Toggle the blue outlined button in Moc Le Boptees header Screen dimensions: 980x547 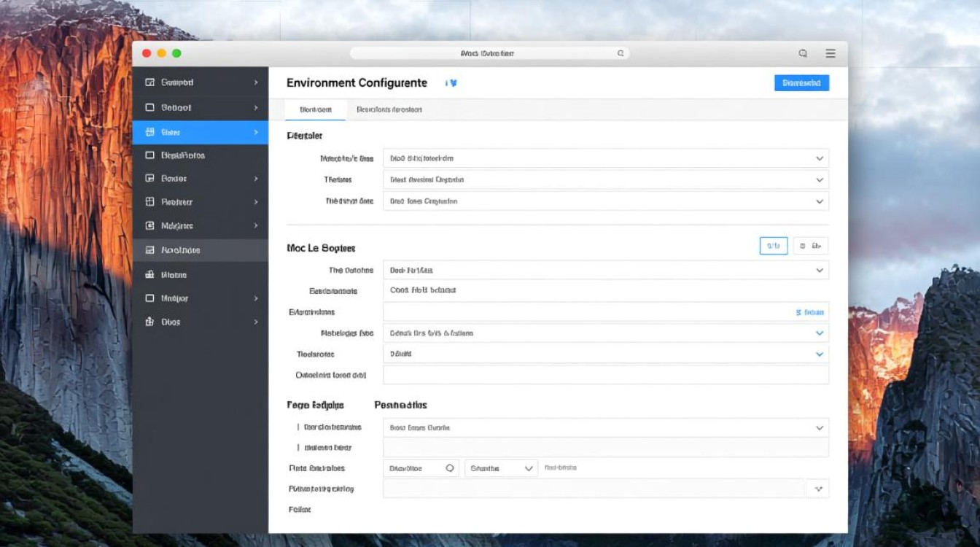pos(773,247)
